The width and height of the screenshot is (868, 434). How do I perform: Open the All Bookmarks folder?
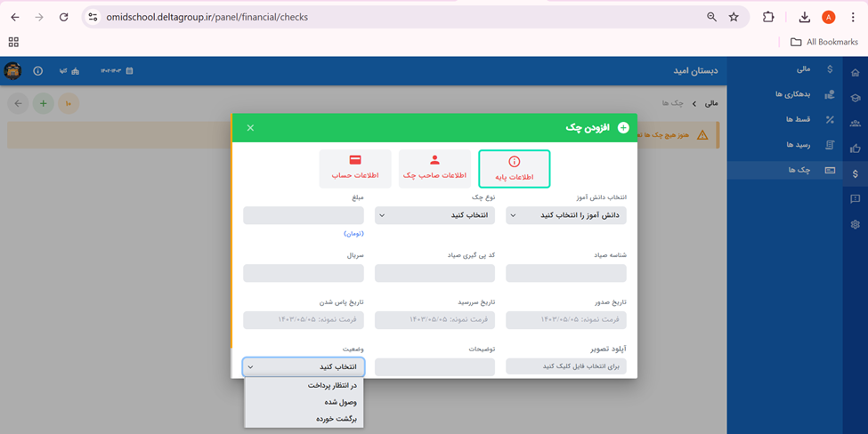coord(823,42)
